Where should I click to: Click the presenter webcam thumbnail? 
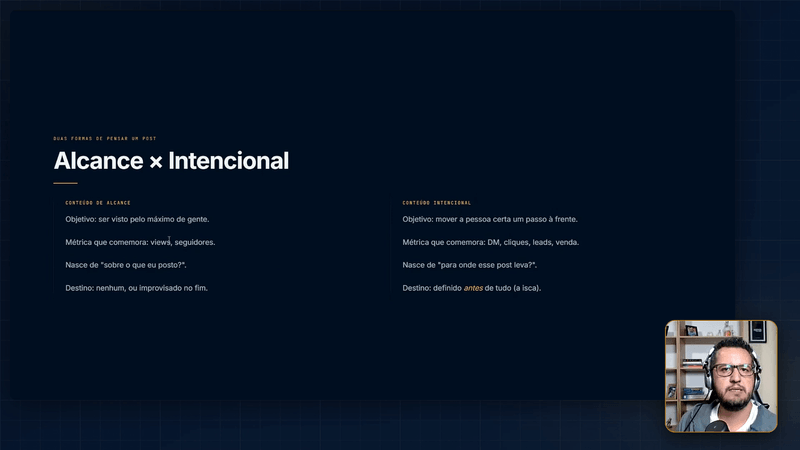point(721,376)
